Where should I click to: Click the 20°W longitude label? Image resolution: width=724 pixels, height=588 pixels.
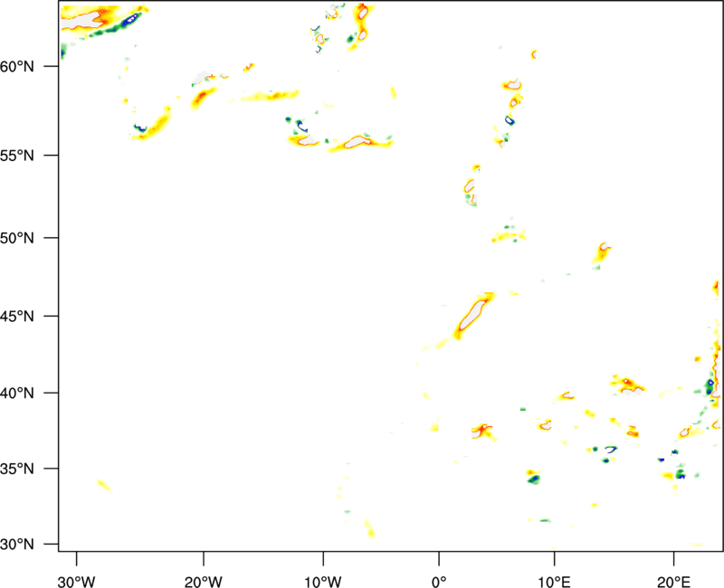point(203,582)
